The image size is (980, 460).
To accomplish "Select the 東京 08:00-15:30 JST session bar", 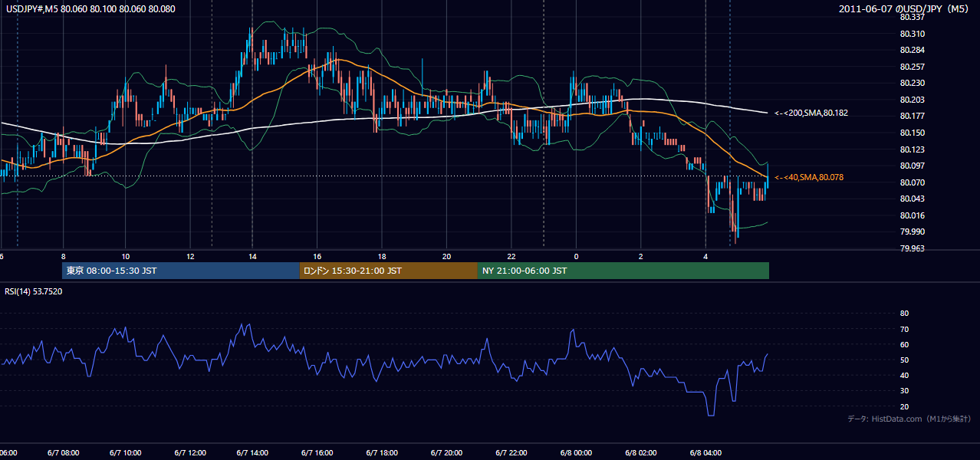I will [181, 271].
